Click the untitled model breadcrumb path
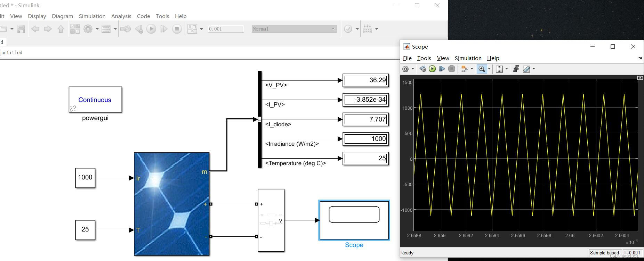 (x=12, y=52)
